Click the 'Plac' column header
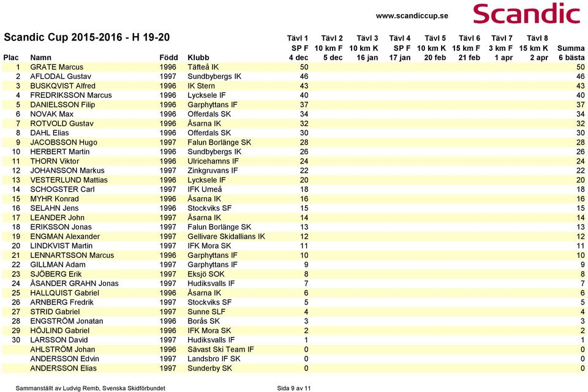588x392 pixels. tap(11, 58)
